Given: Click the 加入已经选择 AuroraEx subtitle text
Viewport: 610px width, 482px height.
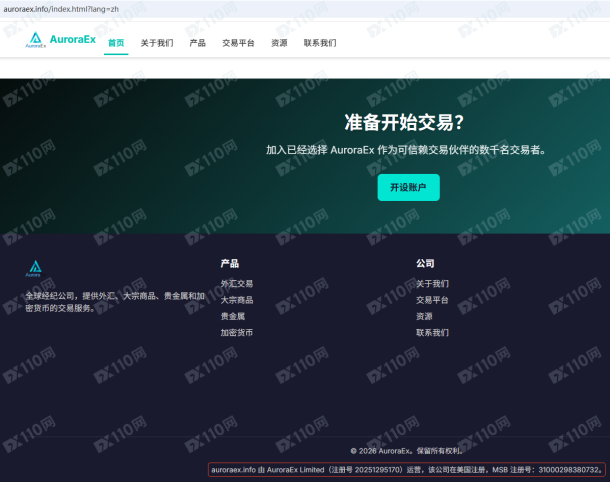Looking at the screenshot, I should pos(406,150).
